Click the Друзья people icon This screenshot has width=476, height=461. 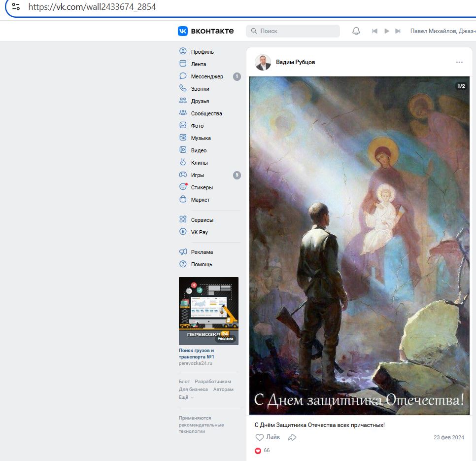[183, 101]
